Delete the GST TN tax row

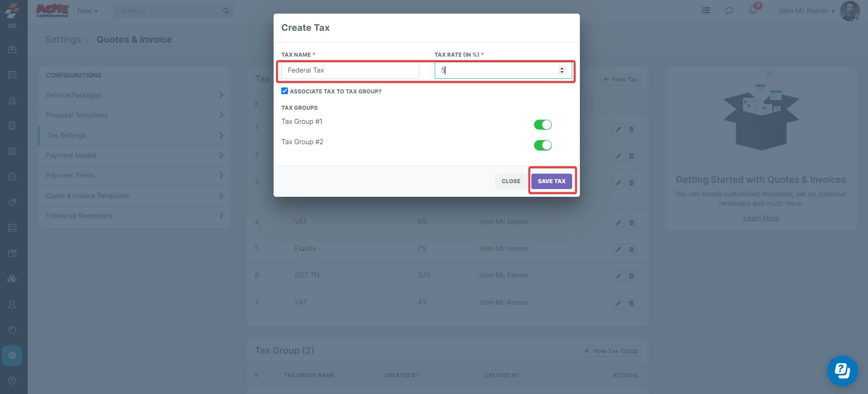point(631,276)
